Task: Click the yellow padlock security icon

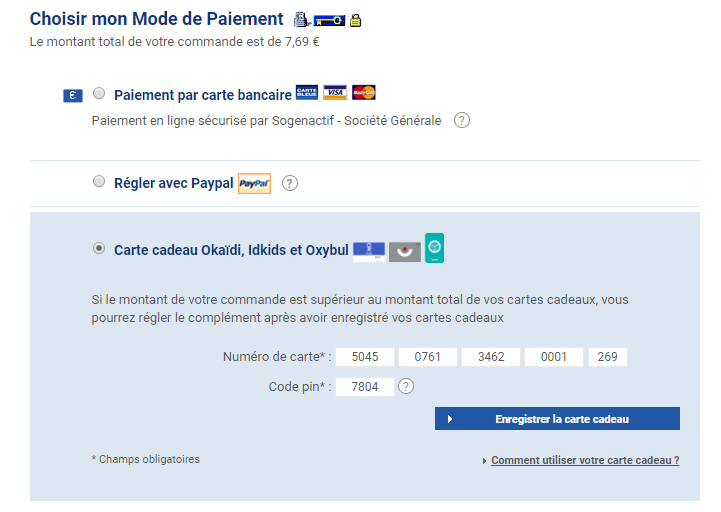Action: tap(355, 20)
